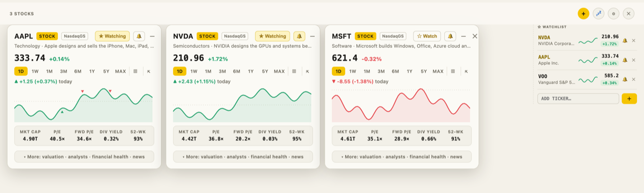Click the MSFT 52-WK value 91%
This screenshot has width=644, height=193.
coord(455,139)
